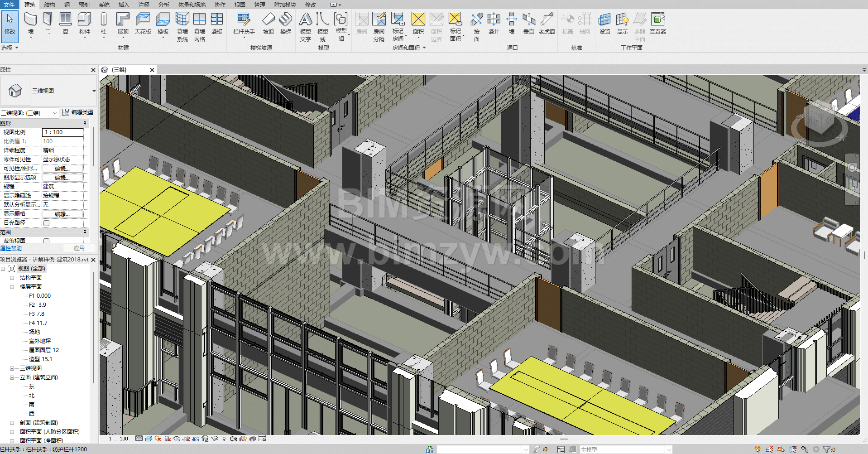This screenshot has height=454, width=868.
Task: Toggle shadows off icon in view control bar
Action: pyautogui.click(x=168, y=439)
